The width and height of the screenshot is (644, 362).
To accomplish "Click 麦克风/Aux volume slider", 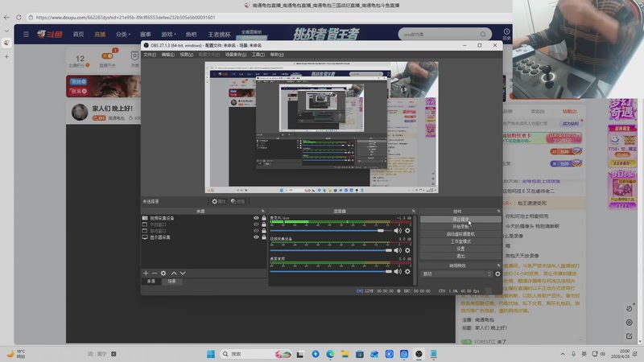I will point(331,231).
